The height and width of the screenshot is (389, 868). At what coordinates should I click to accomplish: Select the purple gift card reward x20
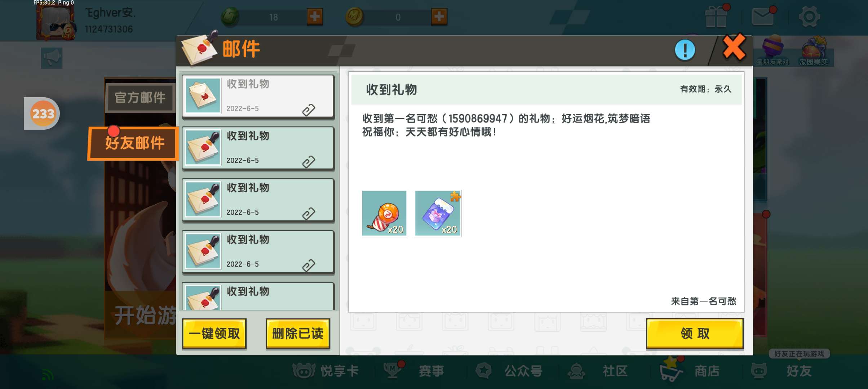(x=438, y=213)
